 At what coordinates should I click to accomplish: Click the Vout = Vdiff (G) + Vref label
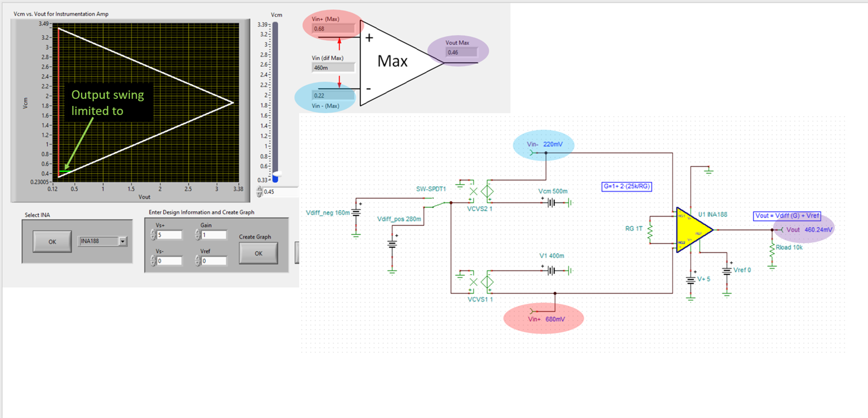(787, 216)
